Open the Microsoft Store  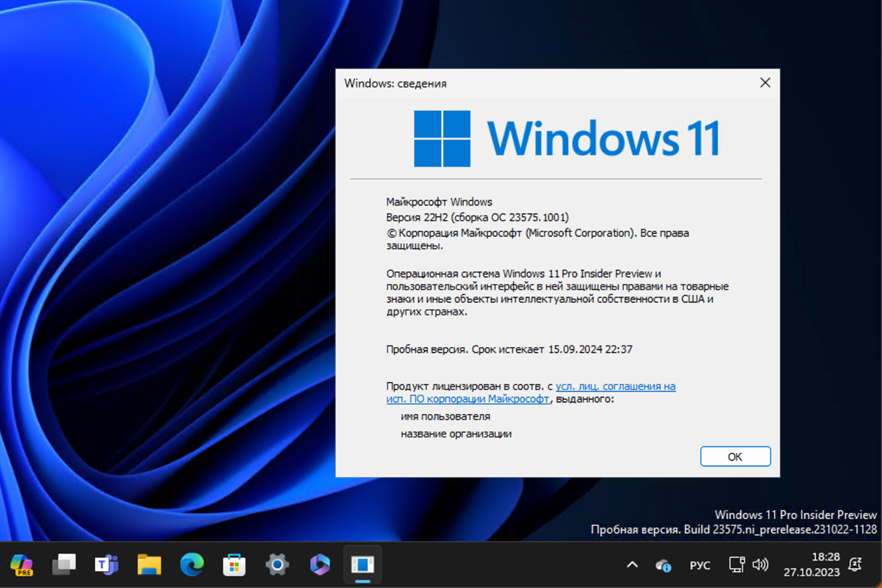(x=234, y=564)
